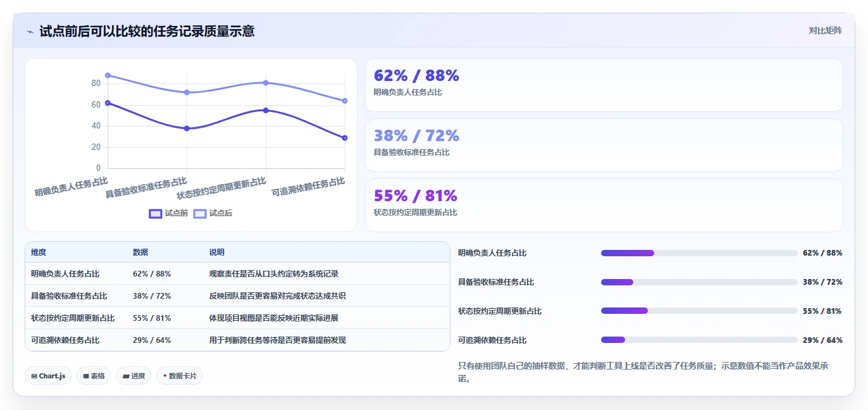Click the icon before the panel title
The width and height of the screenshot is (868, 410).
[30, 32]
